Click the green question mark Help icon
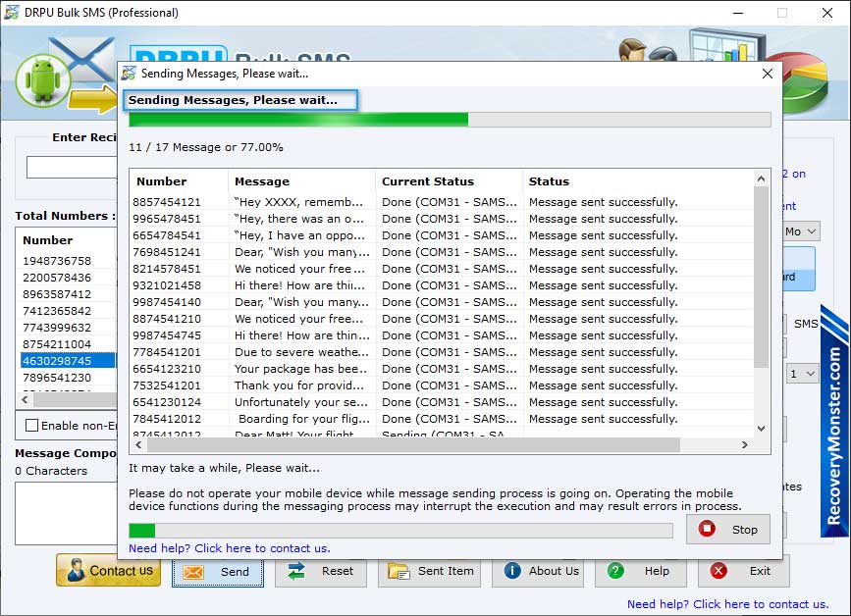 [x=615, y=571]
